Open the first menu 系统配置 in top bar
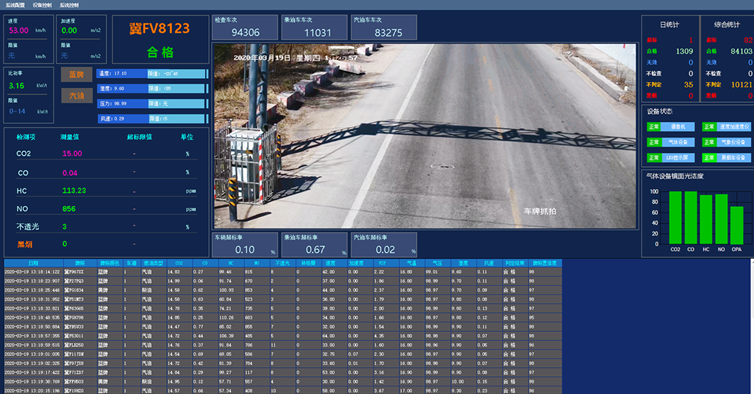This screenshot has height=394, width=754. pyautogui.click(x=15, y=5)
